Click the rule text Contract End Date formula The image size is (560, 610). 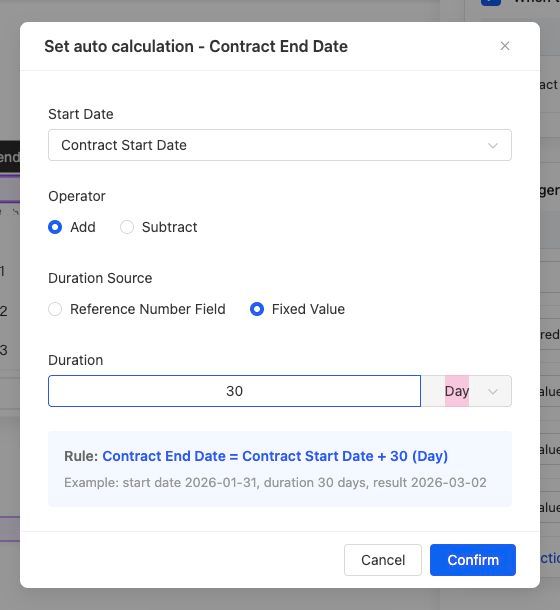(275, 456)
